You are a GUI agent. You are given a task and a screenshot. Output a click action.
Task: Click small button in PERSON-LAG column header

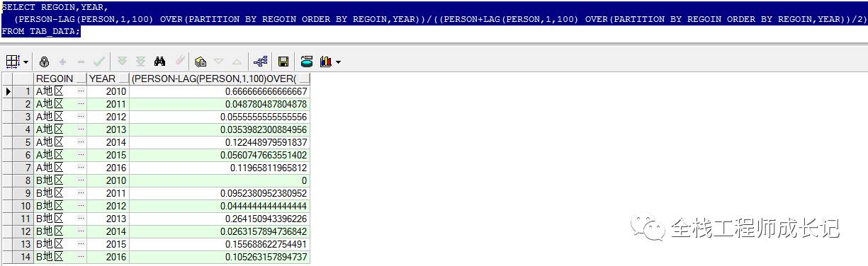[x=304, y=79]
